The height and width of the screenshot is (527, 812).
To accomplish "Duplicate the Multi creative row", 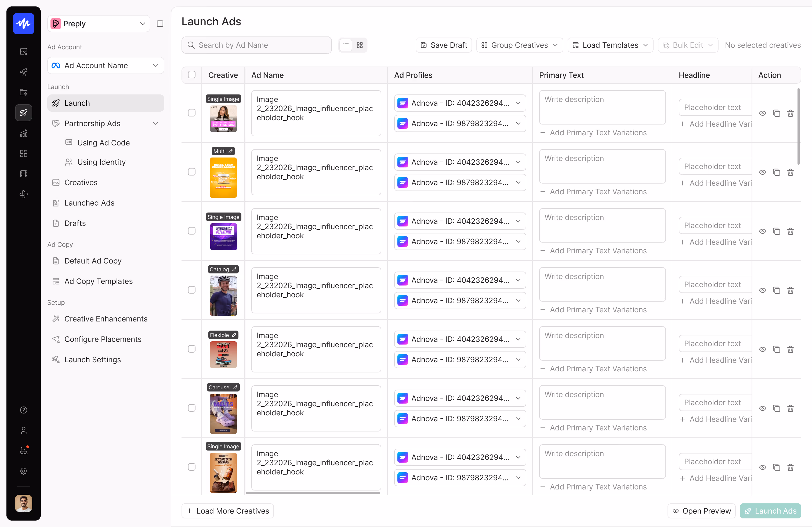I will (x=777, y=172).
